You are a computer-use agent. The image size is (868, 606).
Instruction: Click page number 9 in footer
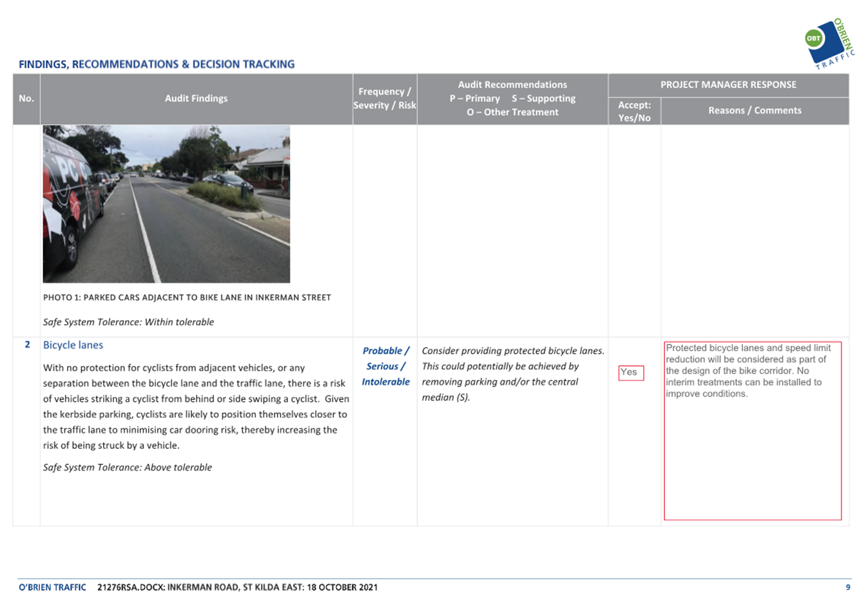tap(848, 587)
